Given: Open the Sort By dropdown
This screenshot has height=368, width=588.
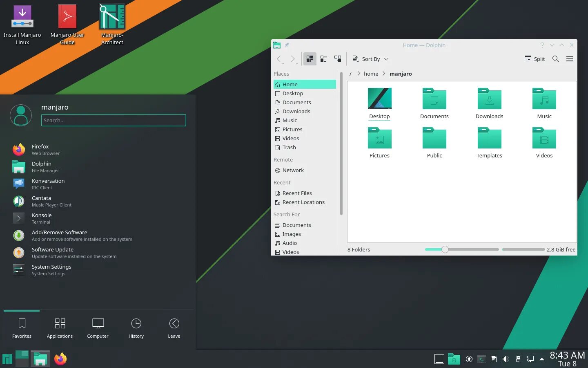Looking at the screenshot, I should coord(370,59).
